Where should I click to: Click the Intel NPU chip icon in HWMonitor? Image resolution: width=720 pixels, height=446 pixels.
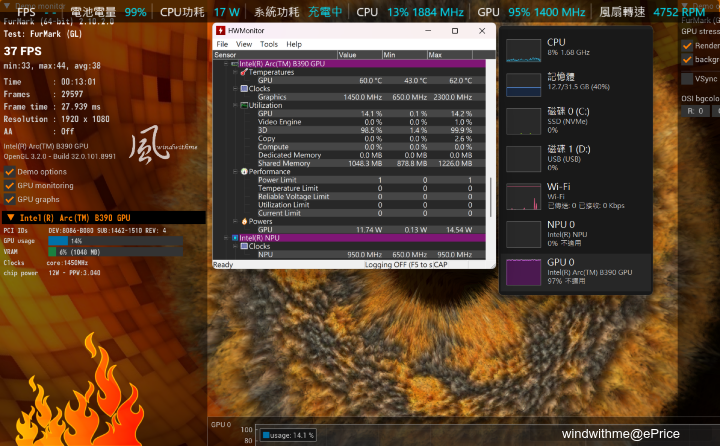pos(235,238)
